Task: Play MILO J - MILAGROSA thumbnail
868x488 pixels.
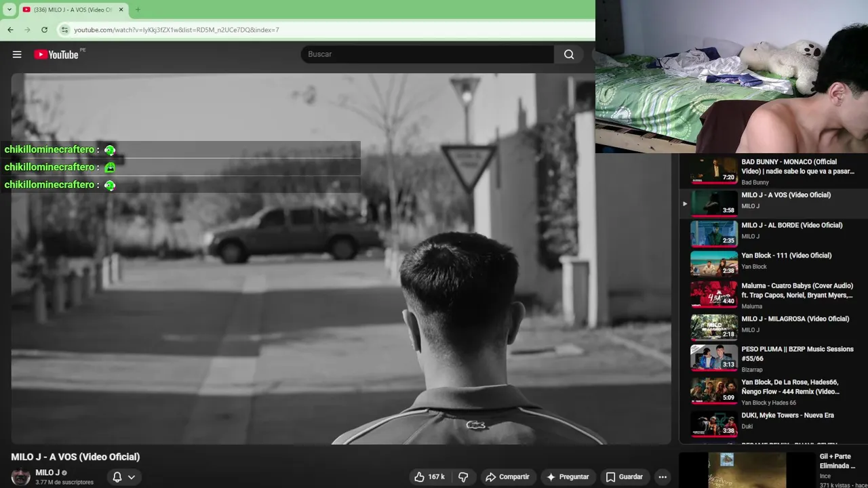Action: [x=714, y=327]
